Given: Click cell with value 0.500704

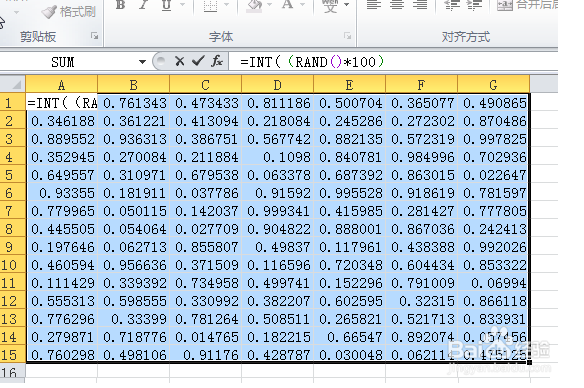Looking at the screenshot, I should (349, 103).
